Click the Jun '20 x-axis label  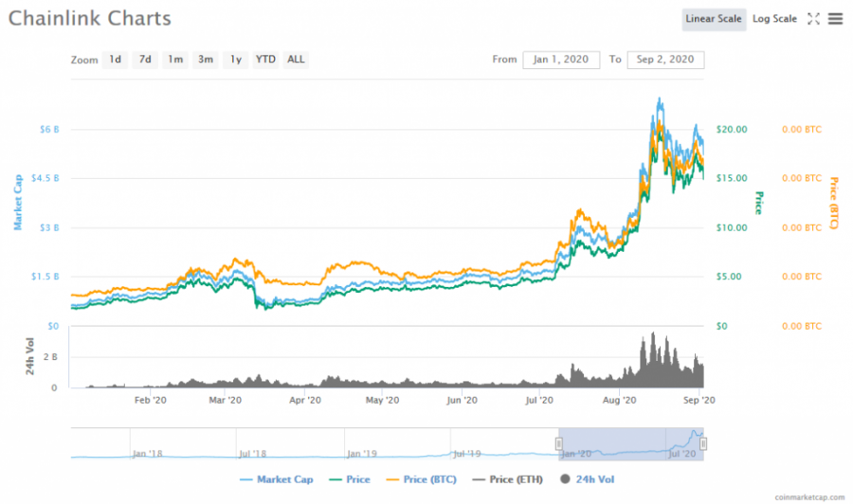tap(462, 400)
